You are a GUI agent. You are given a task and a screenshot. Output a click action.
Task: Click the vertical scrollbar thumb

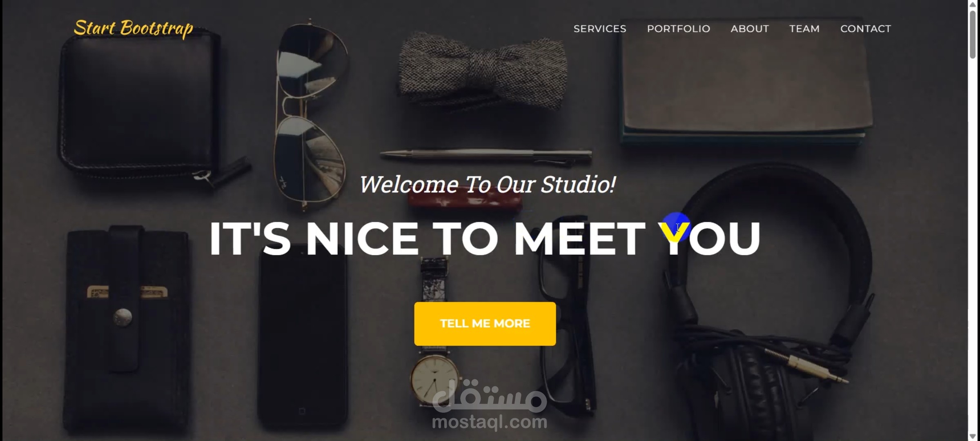click(973, 35)
